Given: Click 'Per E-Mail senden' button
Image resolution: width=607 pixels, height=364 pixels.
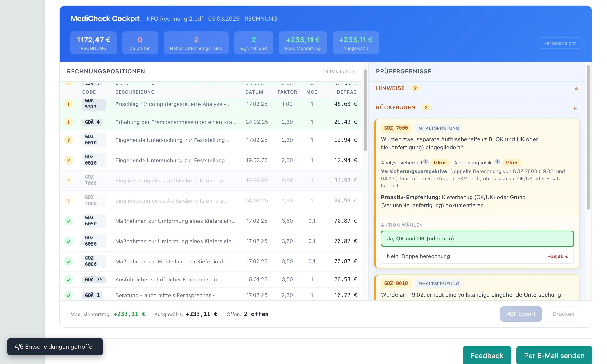Looking at the screenshot, I should click(x=554, y=355).
